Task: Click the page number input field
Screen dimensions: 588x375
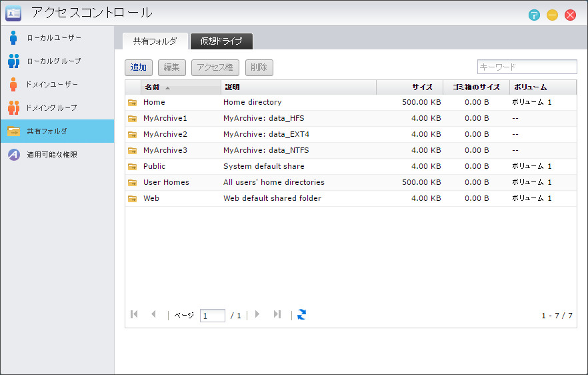Action: [x=213, y=316]
